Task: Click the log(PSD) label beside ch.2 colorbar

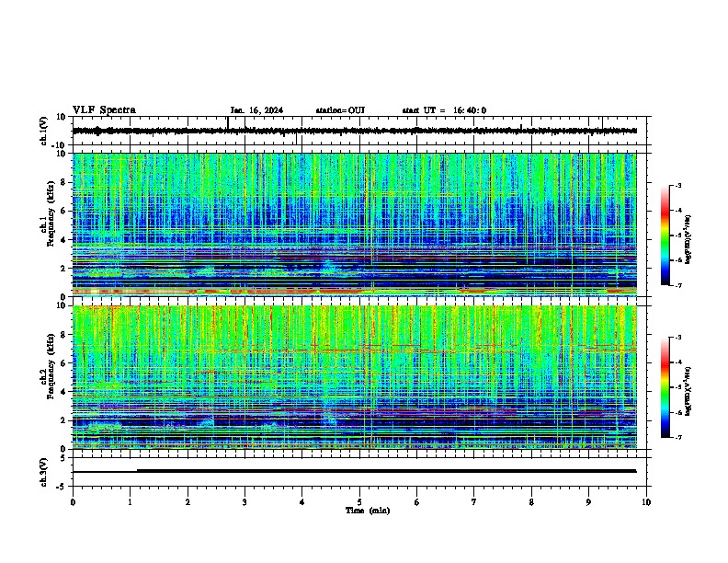Action: pos(688,391)
